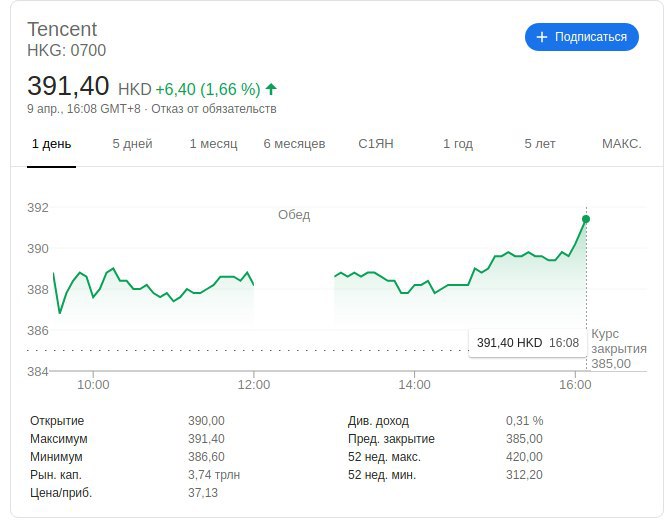Click the Tencent company title
The image size is (664, 523).
click(x=62, y=29)
